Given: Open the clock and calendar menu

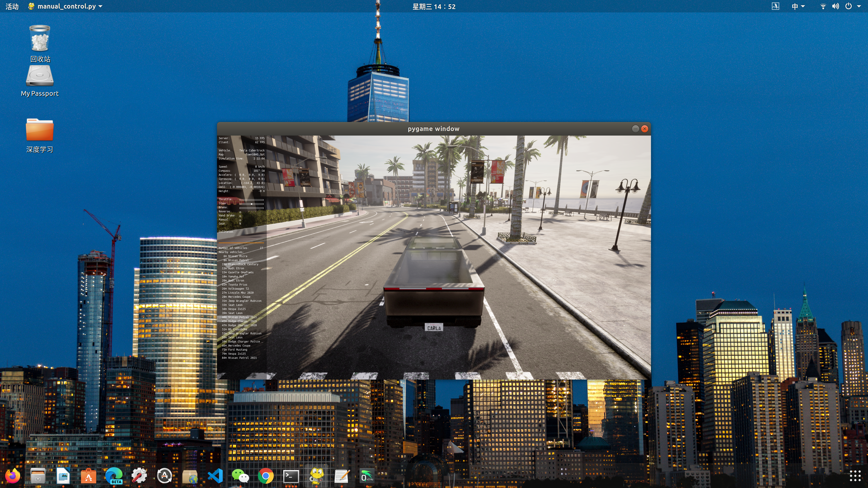Looking at the screenshot, I should pyautogui.click(x=434, y=6).
